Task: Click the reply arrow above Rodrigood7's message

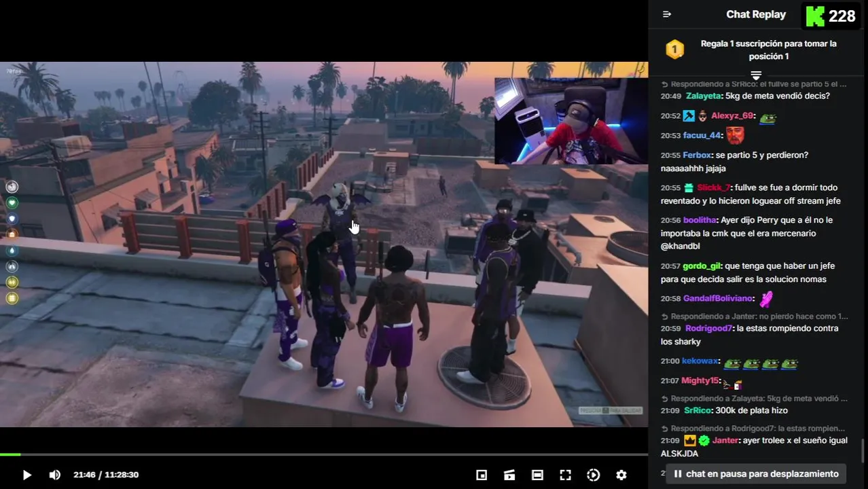Action: pos(665,316)
